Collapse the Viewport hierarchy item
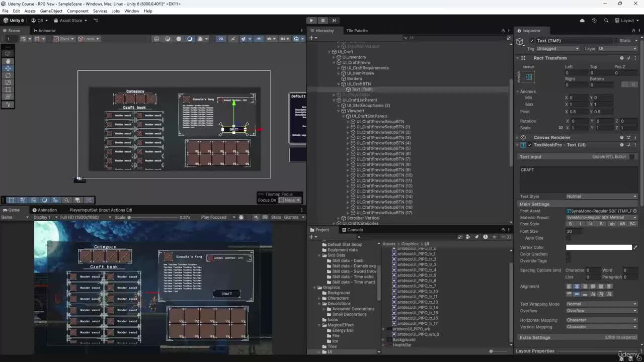This screenshot has width=644, height=362. coord(339,111)
